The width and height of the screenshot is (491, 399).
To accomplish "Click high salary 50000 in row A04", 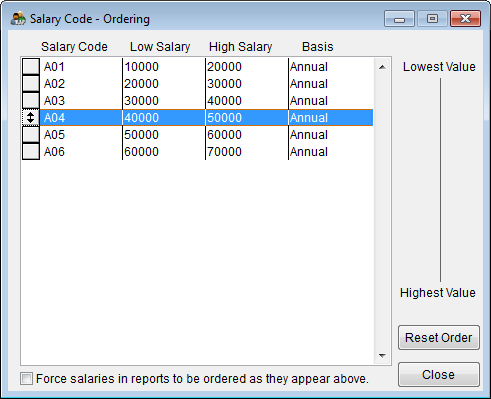I will pos(247,118).
